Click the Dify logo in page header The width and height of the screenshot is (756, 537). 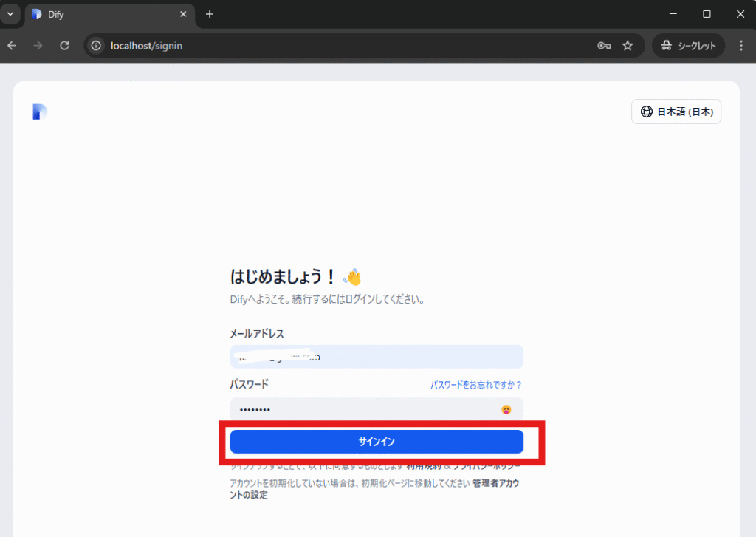click(x=40, y=112)
